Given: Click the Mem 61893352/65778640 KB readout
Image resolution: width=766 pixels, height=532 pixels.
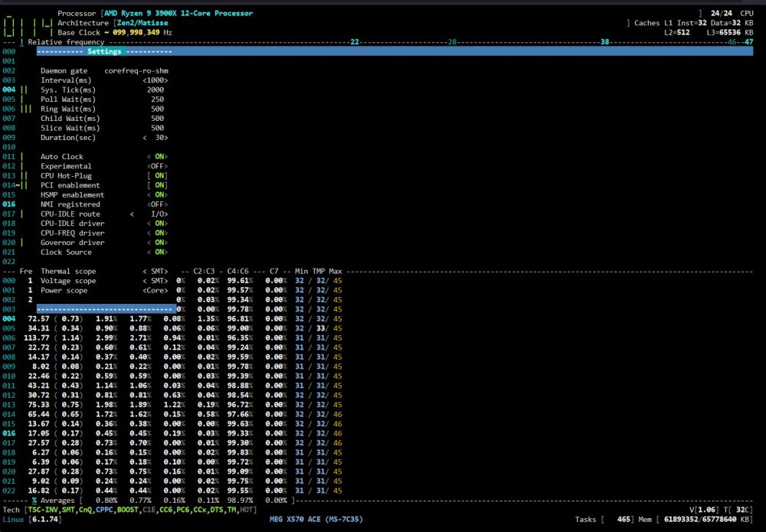Looking at the screenshot, I should (696, 520).
